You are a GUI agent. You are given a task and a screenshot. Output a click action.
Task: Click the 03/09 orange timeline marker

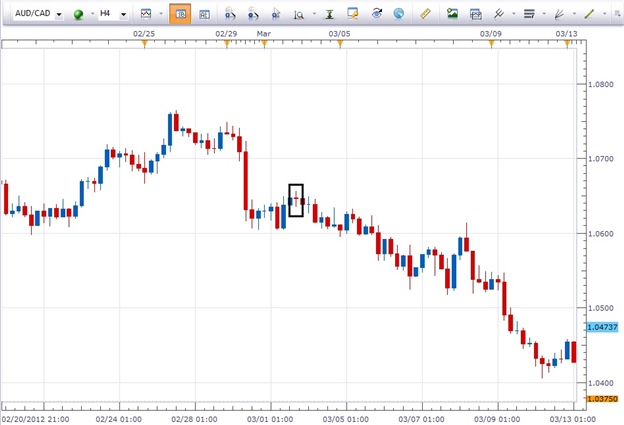pos(491,44)
